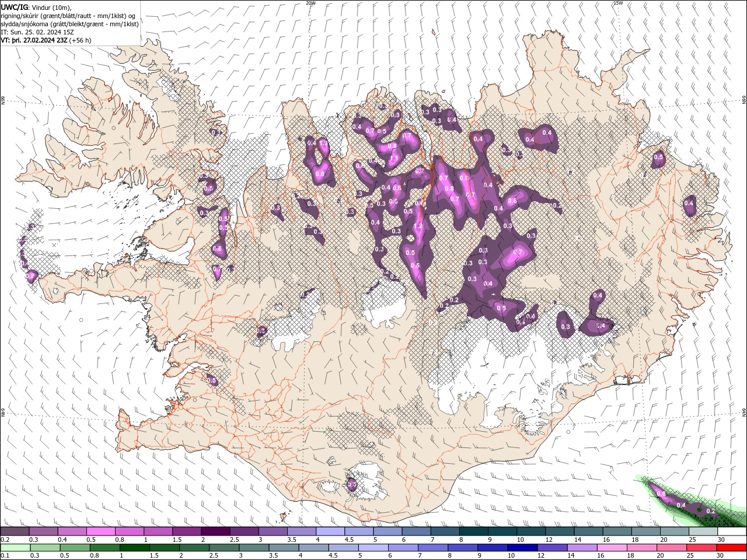Screen dimensions: 747x560
Task: Click the bright pink 0.5 swatch in the upper scale
Action: click(x=100, y=531)
